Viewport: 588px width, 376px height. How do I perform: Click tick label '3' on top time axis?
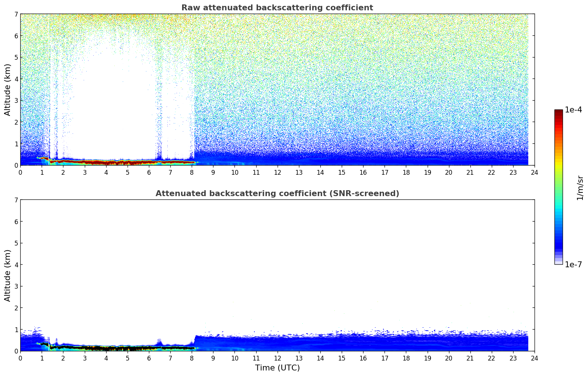point(84,172)
